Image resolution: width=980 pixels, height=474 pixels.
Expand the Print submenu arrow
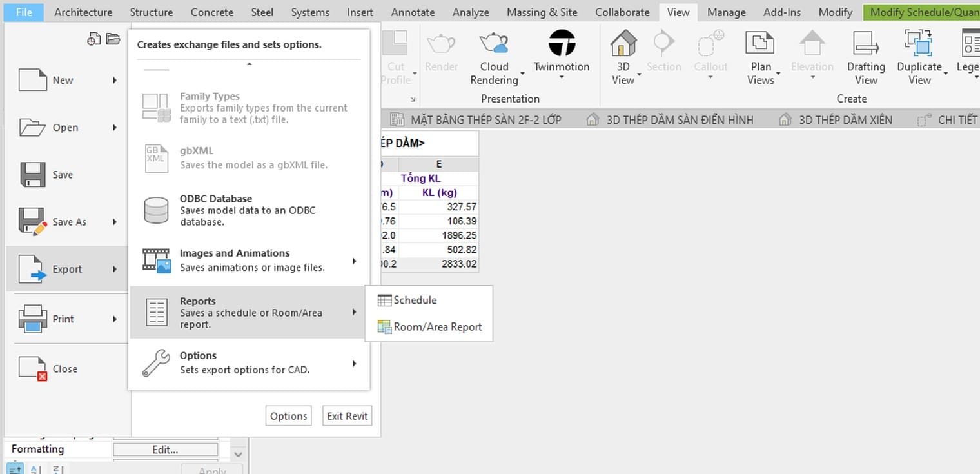click(x=115, y=319)
